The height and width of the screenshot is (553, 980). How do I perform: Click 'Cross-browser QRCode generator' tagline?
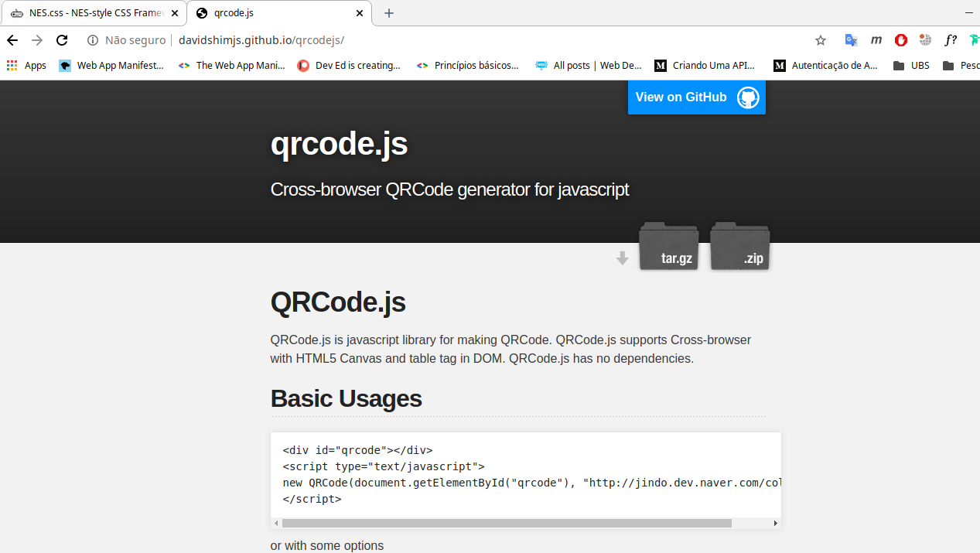click(x=449, y=189)
